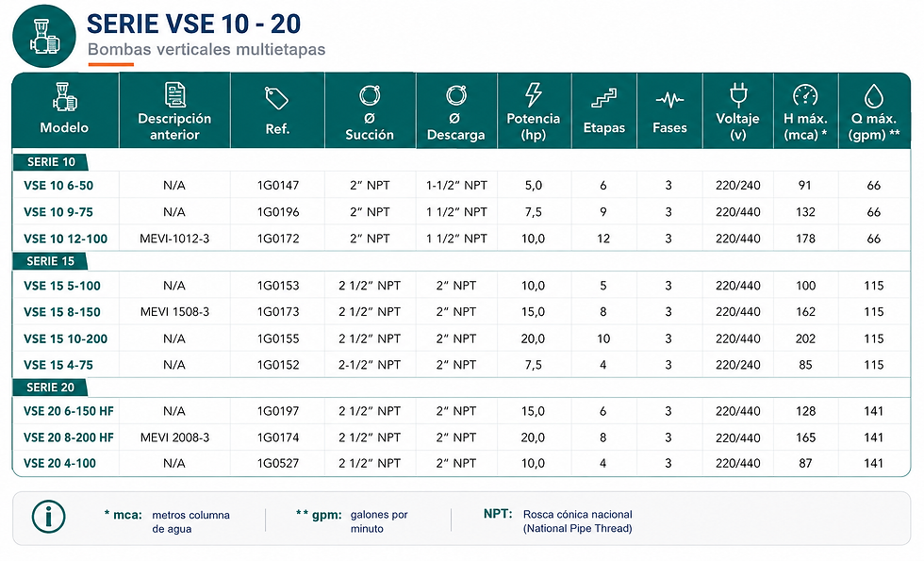Click the H máx. value 178
Viewport: 924px width, 561px height.
pyautogui.click(x=805, y=239)
